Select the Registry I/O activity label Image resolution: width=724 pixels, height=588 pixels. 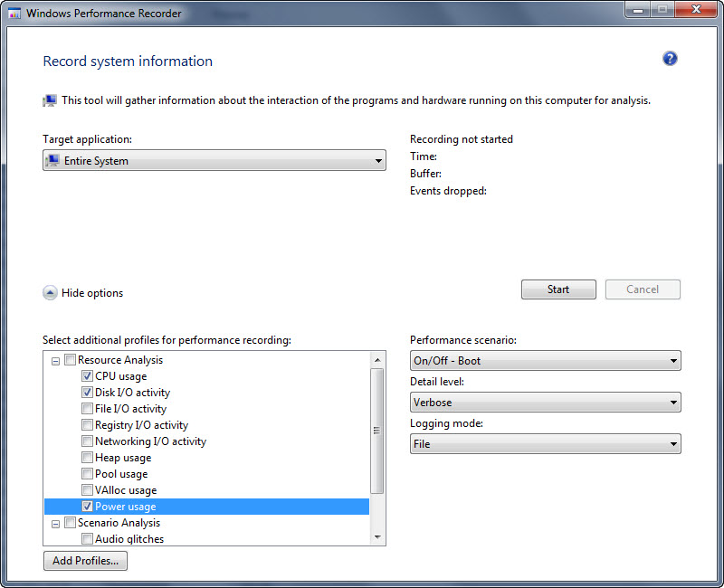coord(142,425)
